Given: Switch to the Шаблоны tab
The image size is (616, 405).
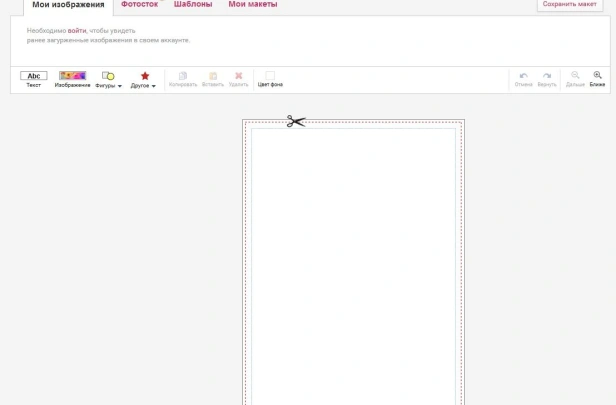Looking at the screenshot, I should [193, 5].
